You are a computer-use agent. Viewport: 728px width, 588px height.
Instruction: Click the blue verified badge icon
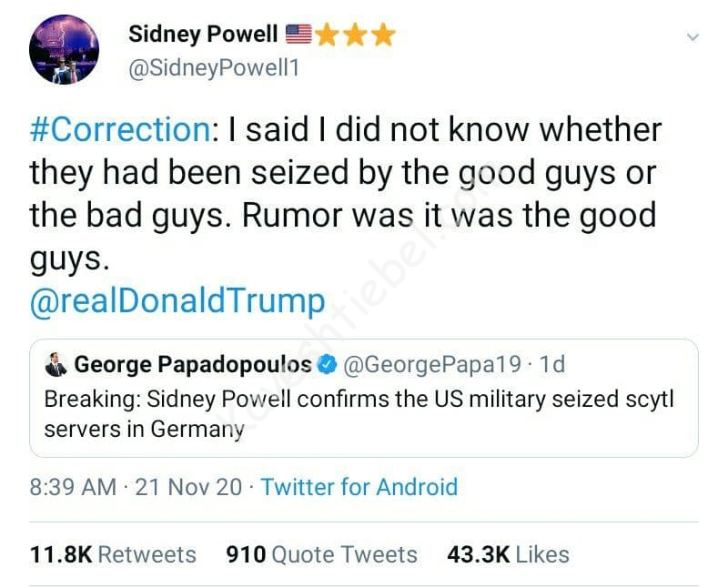point(327,365)
